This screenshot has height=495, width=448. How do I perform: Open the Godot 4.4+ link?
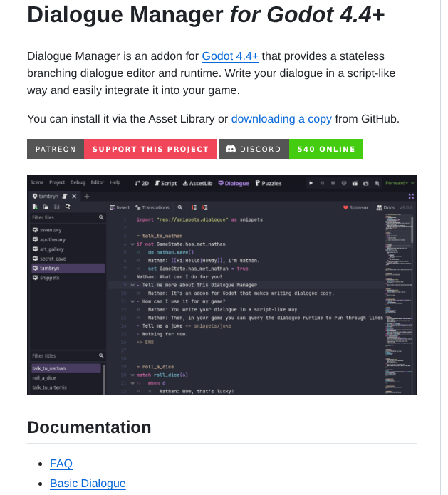click(x=230, y=56)
